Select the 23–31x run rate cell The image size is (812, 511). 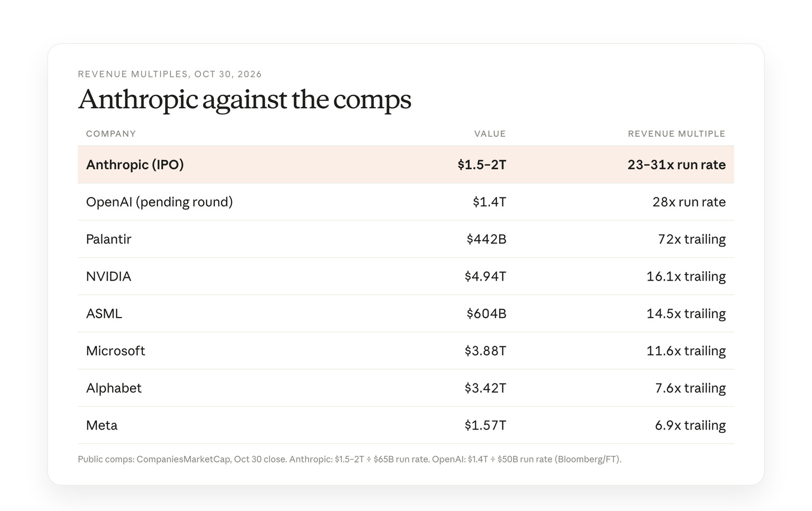[676, 165]
